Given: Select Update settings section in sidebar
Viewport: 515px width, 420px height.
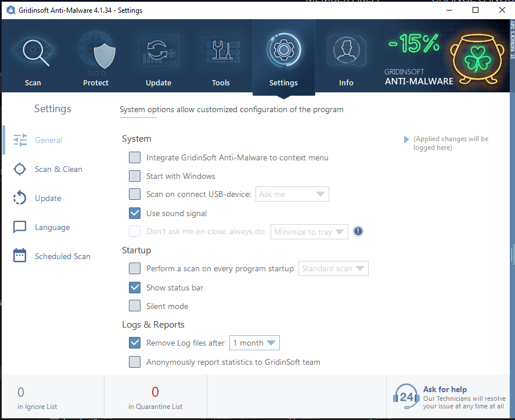Looking at the screenshot, I should [48, 198].
